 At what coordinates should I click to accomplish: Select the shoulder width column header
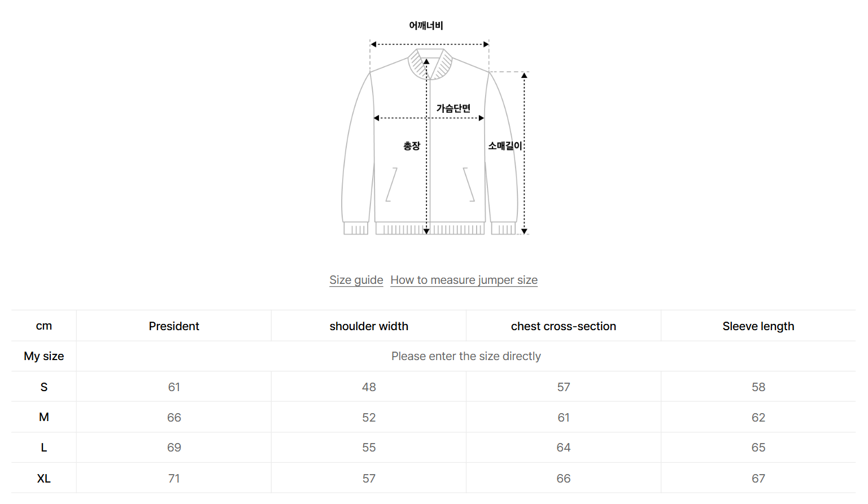(x=369, y=326)
